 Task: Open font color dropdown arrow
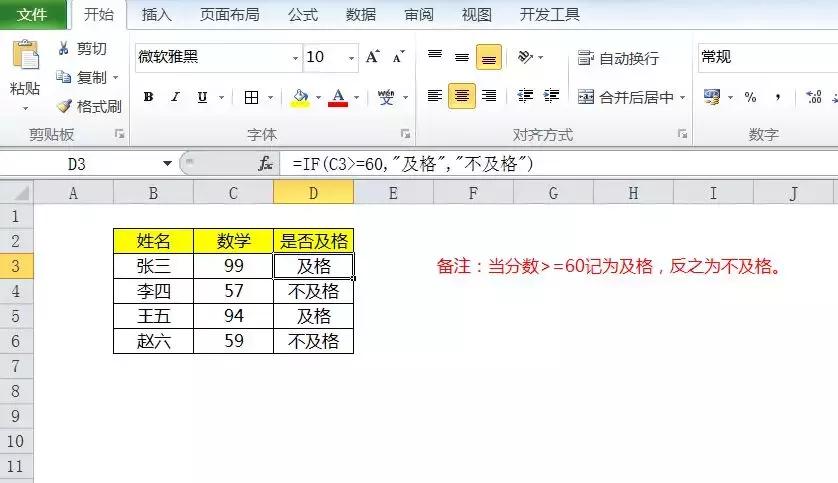tap(356, 97)
